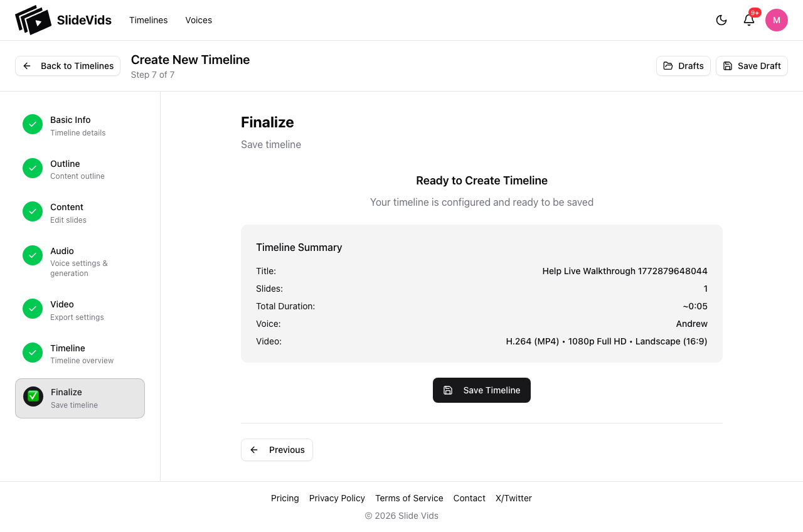This screenshot has width=803, height=532.
Task: Click the Content step checkmark icon
Action: [33, 211]
